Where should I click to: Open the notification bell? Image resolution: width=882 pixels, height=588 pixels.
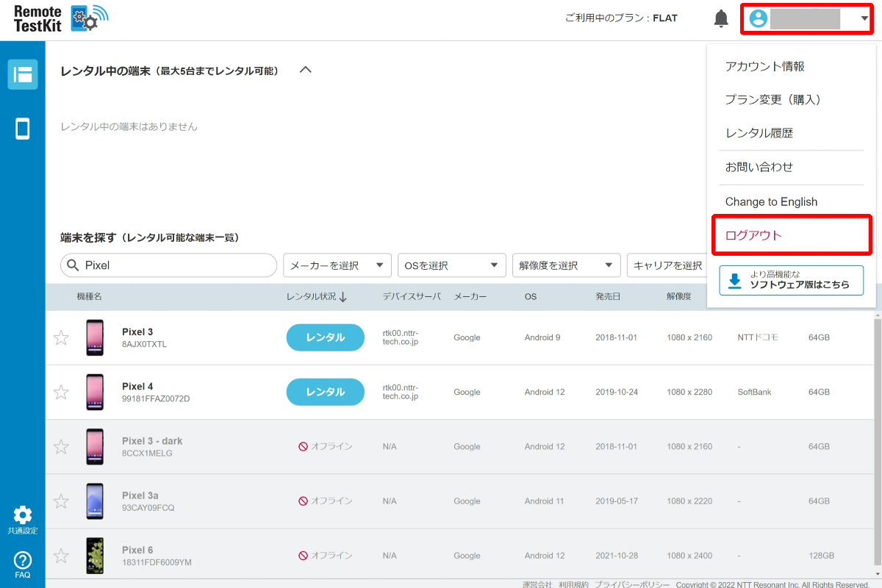click(x=721, y=19)
